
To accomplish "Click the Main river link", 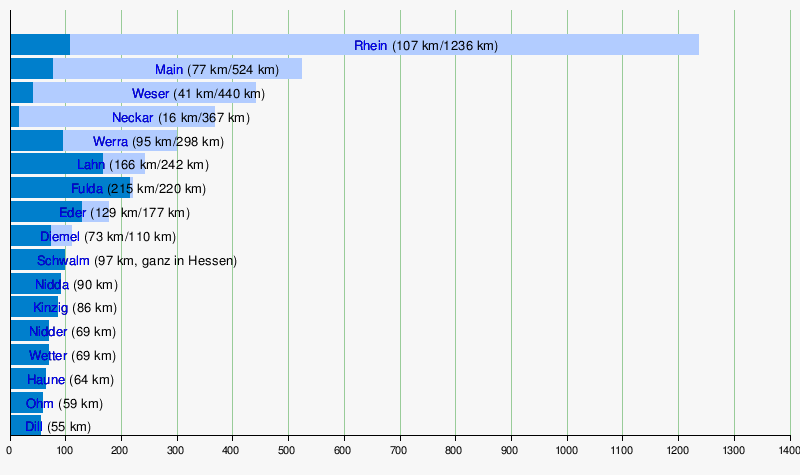I will click(169, 70).
